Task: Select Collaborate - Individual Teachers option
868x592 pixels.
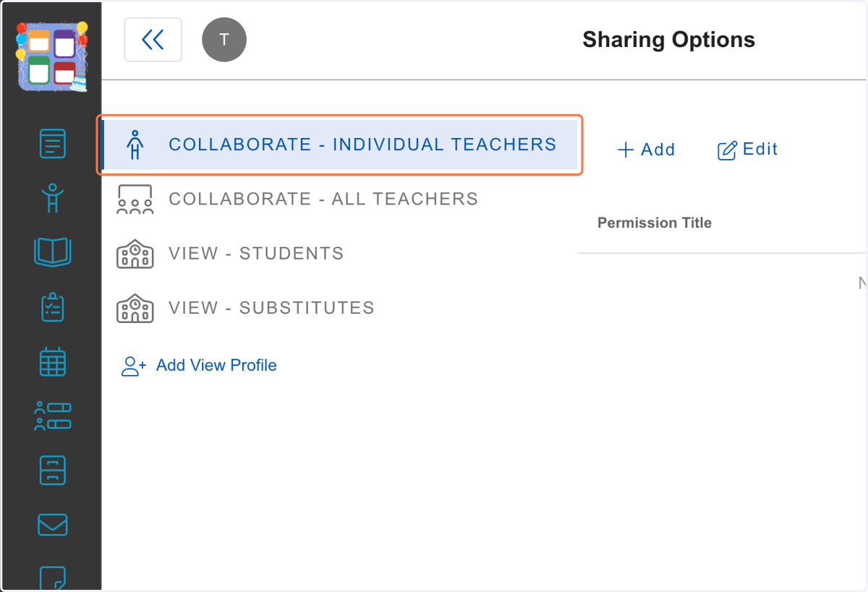Action: (x=340, y=145)
